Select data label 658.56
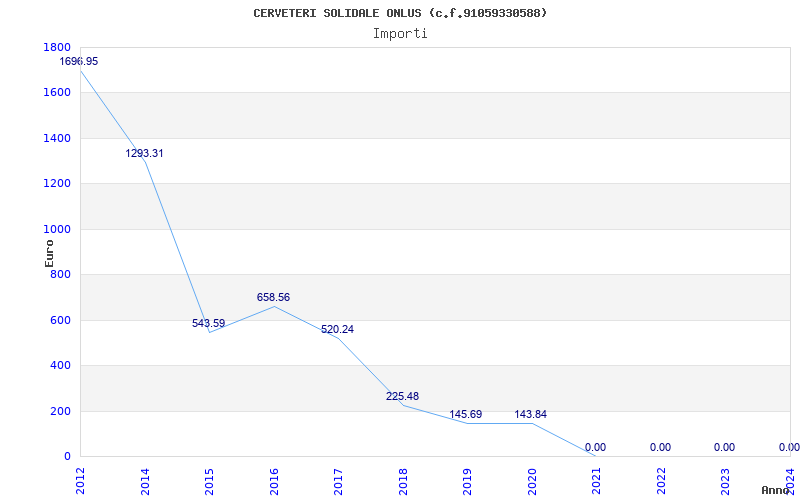Viewport: 800px width, 500px height. (273, 297)
